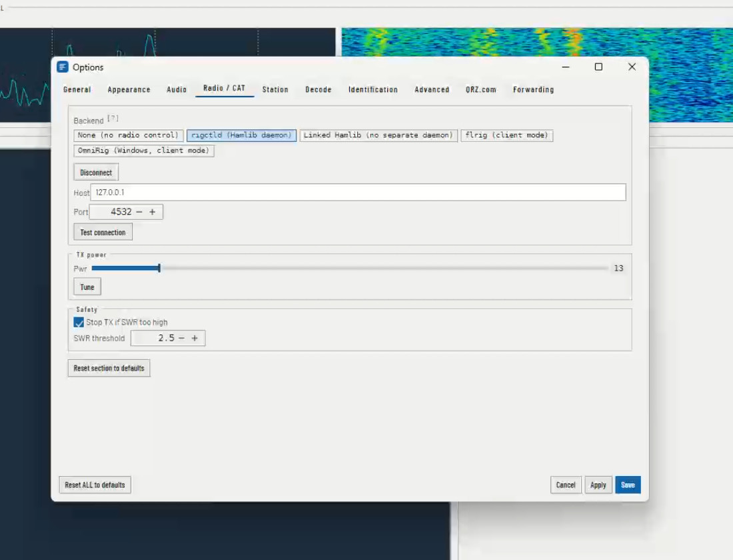
Task: Select the Radio / CAT tab
Action: pyautogui.click(x=225, y=88)
